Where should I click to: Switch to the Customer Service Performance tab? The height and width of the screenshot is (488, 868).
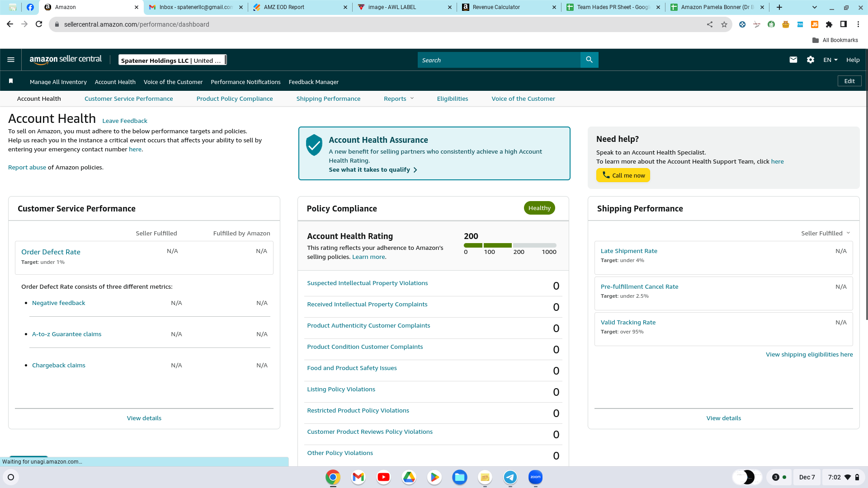click(x=129, y=99)
